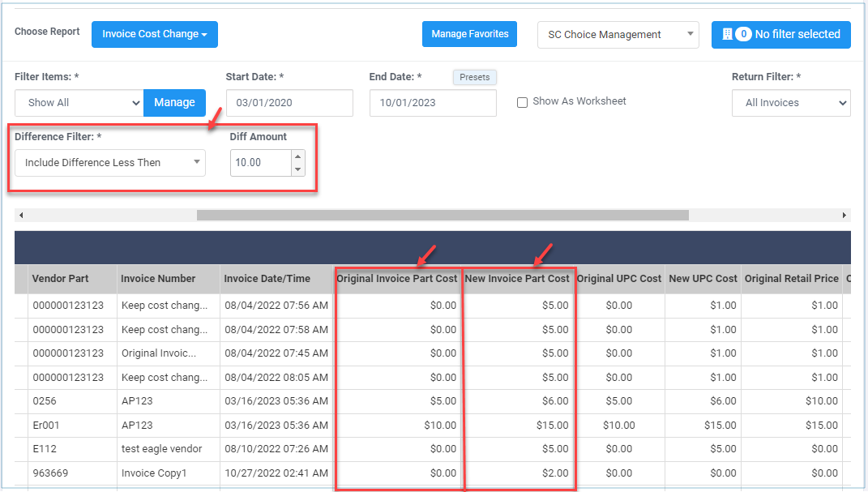
Task: Click the No filter selected button
Action: coord(780,34)
